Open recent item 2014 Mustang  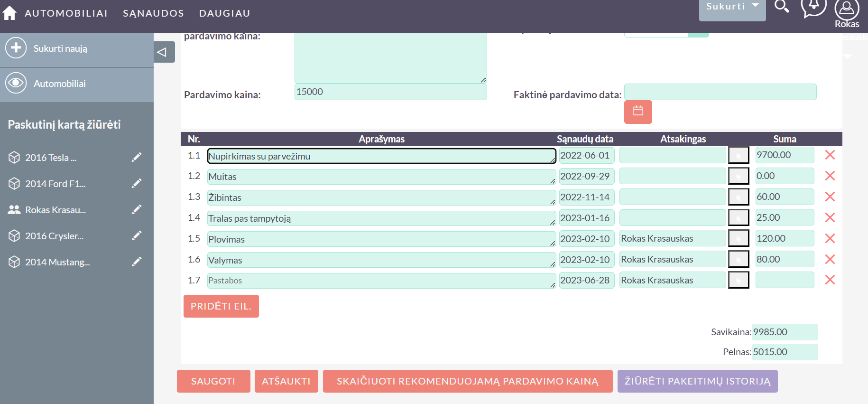click(x=57, y=262)
